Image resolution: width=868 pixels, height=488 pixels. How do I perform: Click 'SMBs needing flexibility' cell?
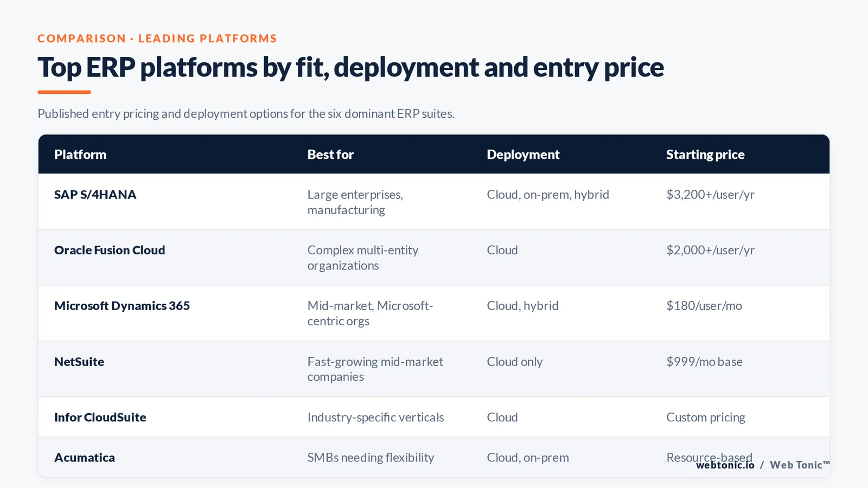pos(371,458)
